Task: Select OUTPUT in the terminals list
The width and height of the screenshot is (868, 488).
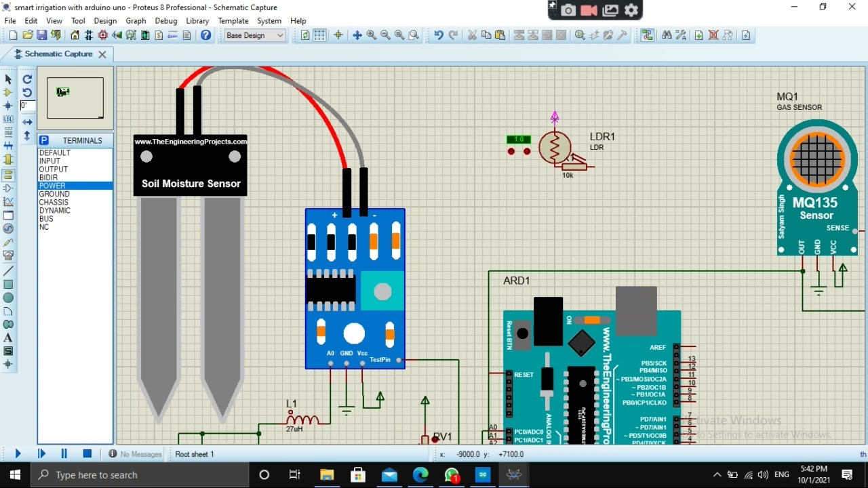Action: [x=75, y=169]
